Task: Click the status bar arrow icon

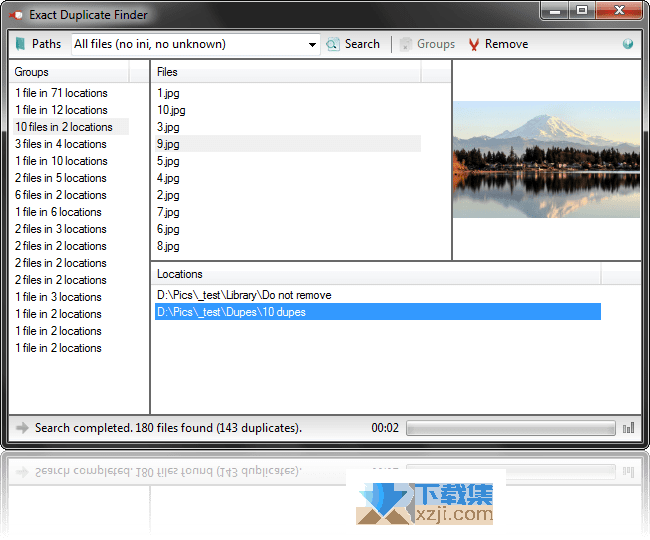Action: 22,428
